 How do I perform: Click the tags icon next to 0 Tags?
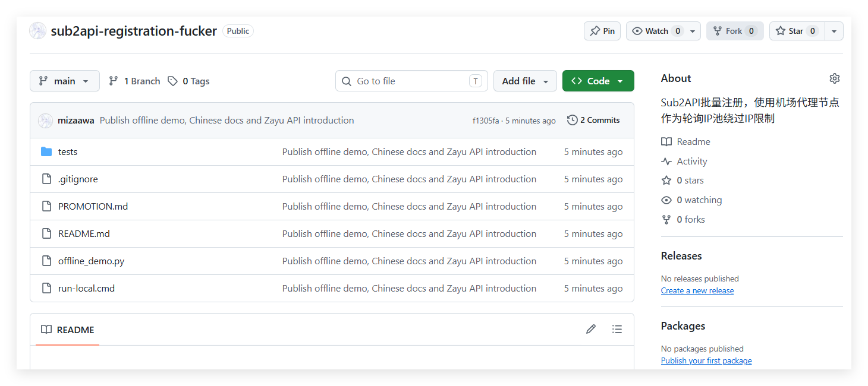click(x=172, y=81)
